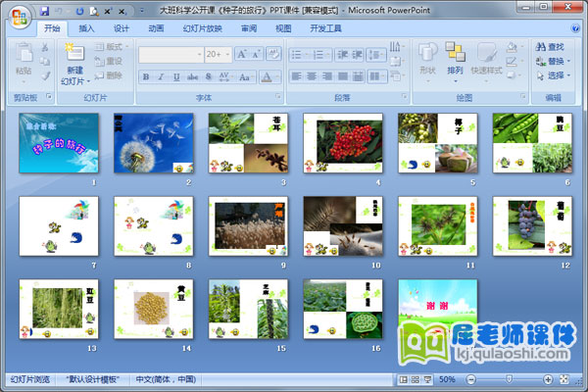Click the Slide Sorter view icon in status bar

[x=416, y=379]
